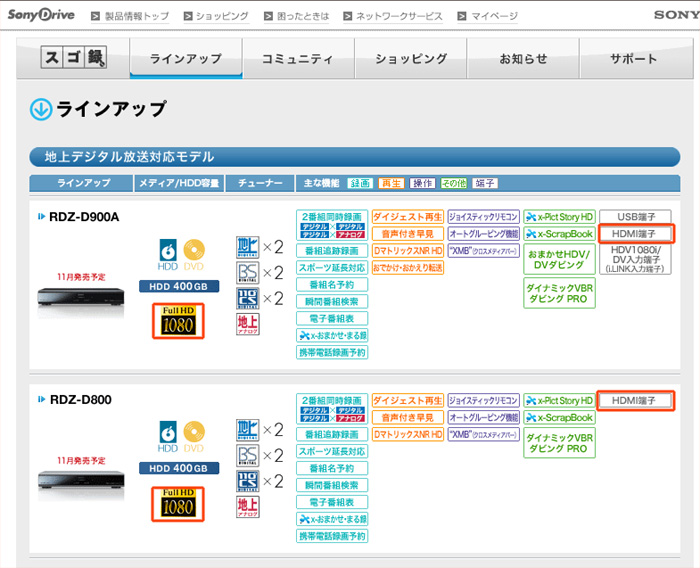Click the HDMI端子 button for RDZ-D800

tap(636, 400)
